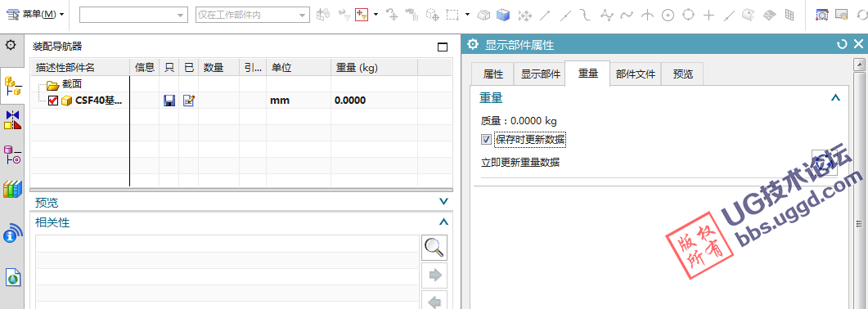Image resolution: width=868 pixels, height=309 pixels.
Task: Open the dropdown arrow beside the highlighted filter icon
Action: pos(376,15)
